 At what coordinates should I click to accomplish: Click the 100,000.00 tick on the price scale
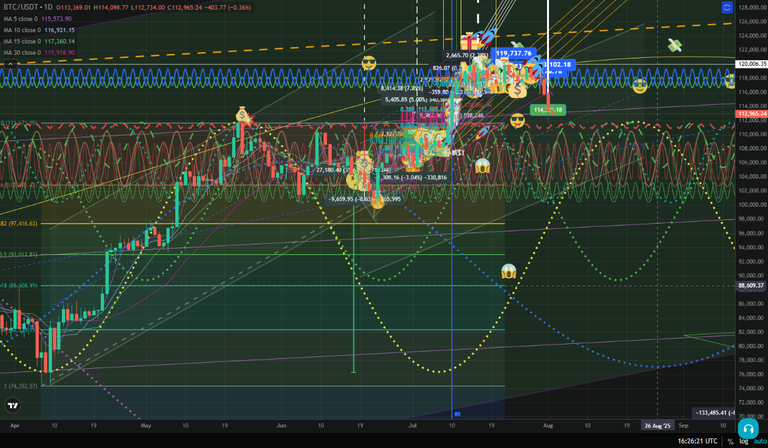click(753, 205)
